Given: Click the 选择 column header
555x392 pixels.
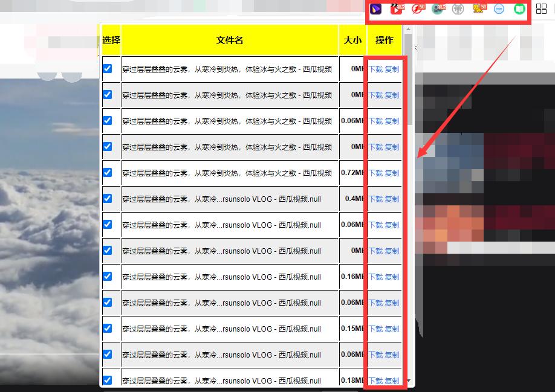Looking at the screenshot, I should tap(111, 40).
